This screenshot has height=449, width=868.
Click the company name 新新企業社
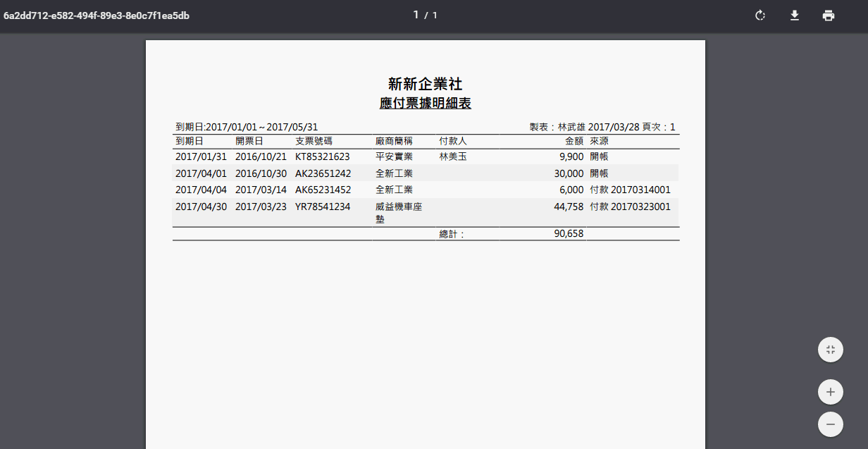click(426, 84)
